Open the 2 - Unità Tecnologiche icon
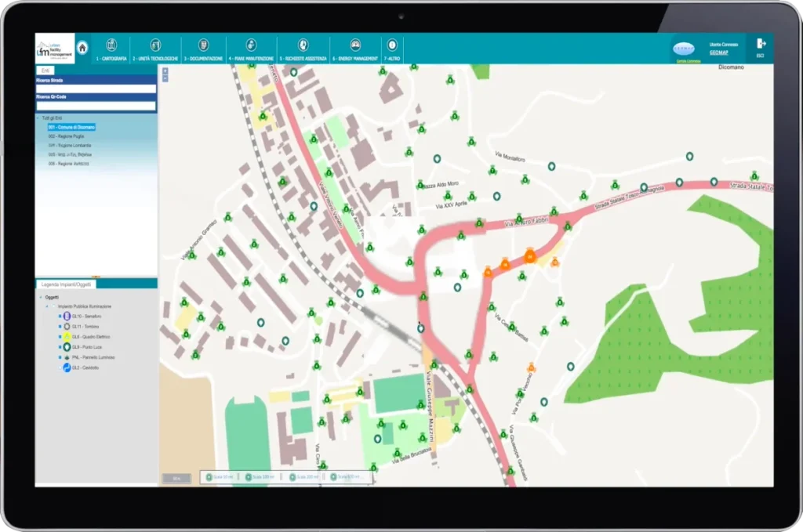Viewport: 803px width, 532px height. pyautogui.click(x=155, y=45)
